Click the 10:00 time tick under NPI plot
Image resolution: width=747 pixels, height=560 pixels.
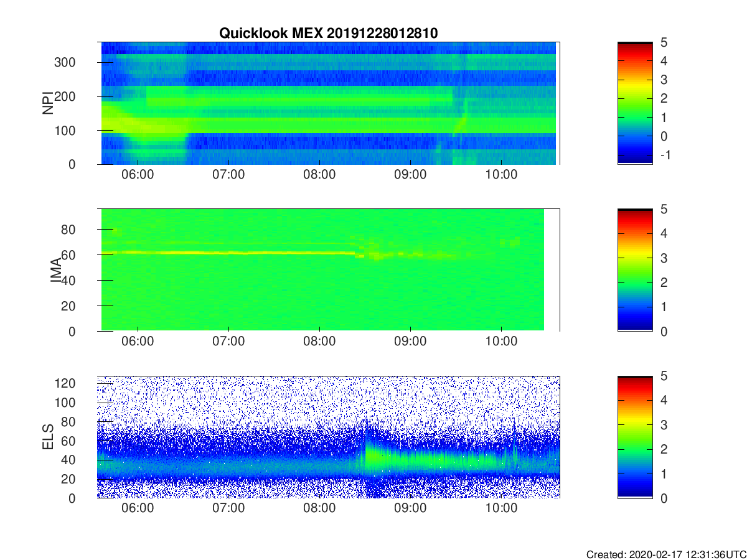click(x=501, y=174)
